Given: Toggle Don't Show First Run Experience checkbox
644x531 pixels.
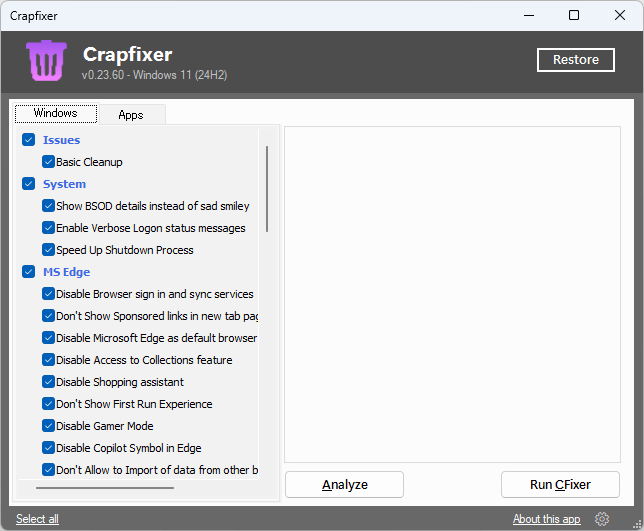Looking at the screenshot, I should (48, 404).
